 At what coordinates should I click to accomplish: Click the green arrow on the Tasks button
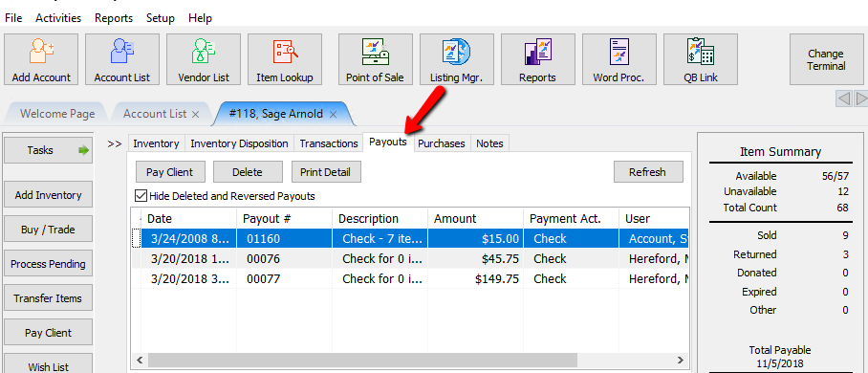pyautogui.click(x=83, y=150)
